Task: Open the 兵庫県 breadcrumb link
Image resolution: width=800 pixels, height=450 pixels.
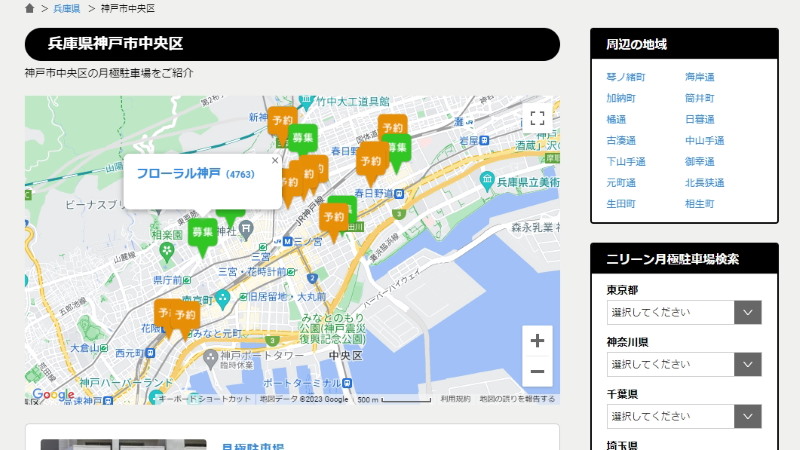Action: [67, 9]
